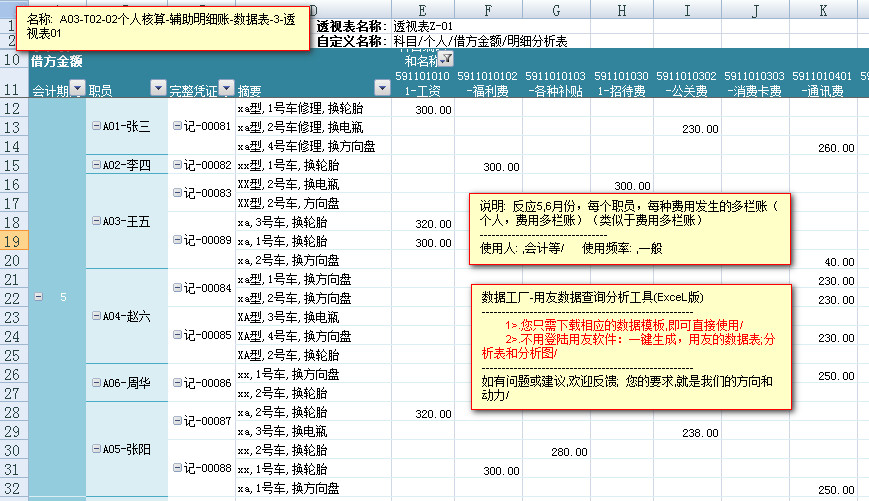Click the 借方金额 pivot field label
The width and height of the screenshot is (869, 501).
(57, 61)
